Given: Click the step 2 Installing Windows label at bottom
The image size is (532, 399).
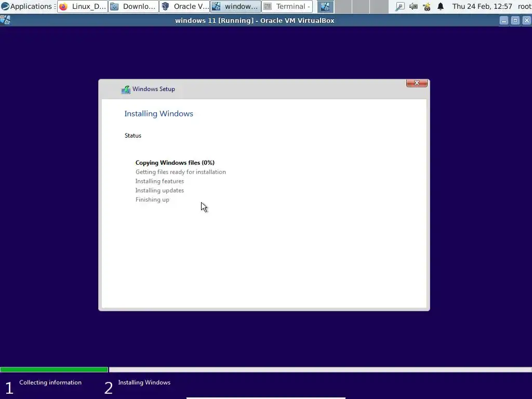Looking at the screenshot, I should point(144,382).
